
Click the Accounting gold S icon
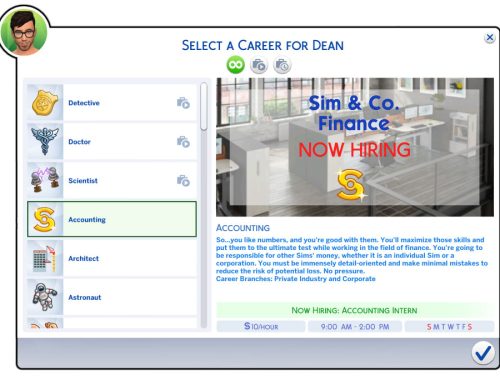click(x=44, y=219)
